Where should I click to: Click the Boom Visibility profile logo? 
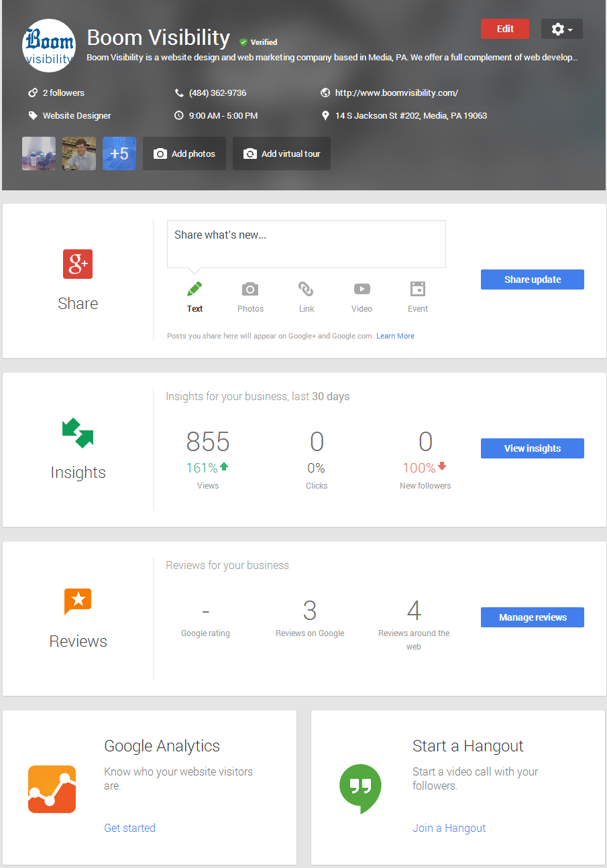click(x=49, y=46)
